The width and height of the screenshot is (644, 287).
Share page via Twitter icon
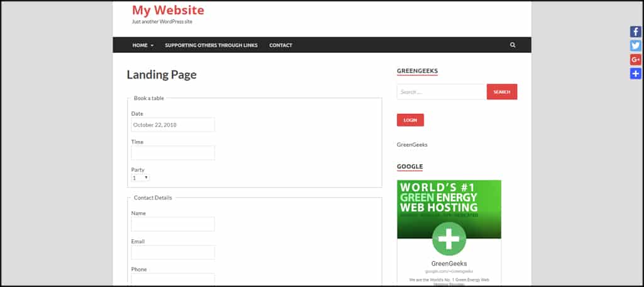click(x=635, y=46)
